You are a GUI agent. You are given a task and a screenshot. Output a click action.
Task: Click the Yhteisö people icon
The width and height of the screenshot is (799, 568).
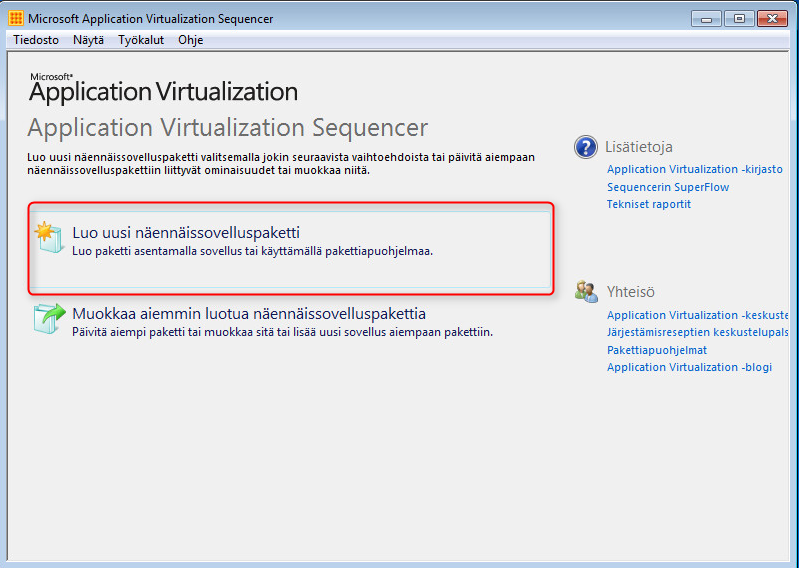(x=586, y=292)
